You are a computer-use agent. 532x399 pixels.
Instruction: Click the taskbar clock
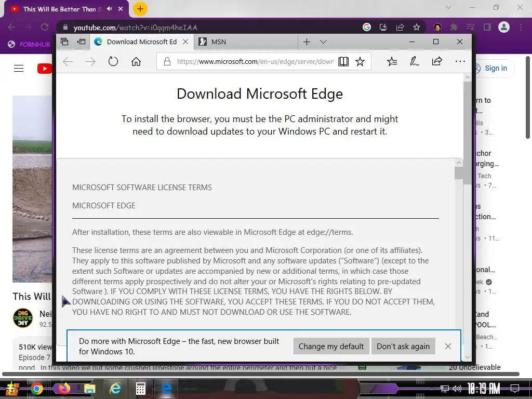[x=484, y=389]
